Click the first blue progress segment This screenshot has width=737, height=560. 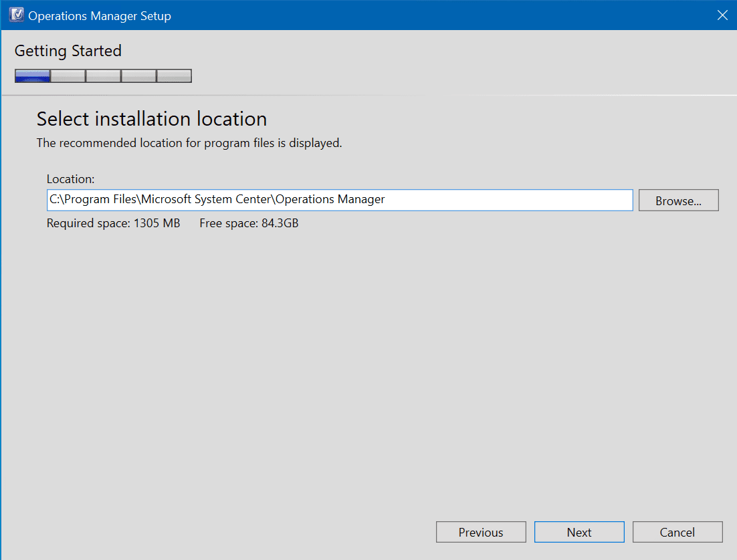tap(31, 75)
